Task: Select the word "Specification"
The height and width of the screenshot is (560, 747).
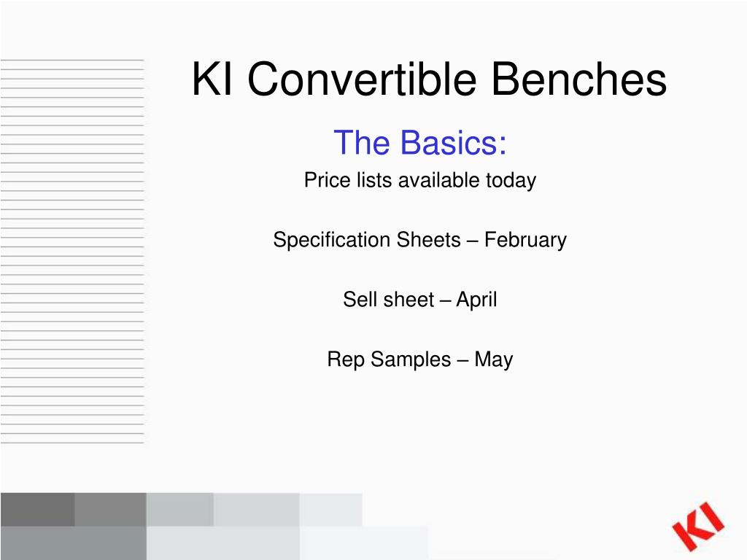Action: [332, 240]
